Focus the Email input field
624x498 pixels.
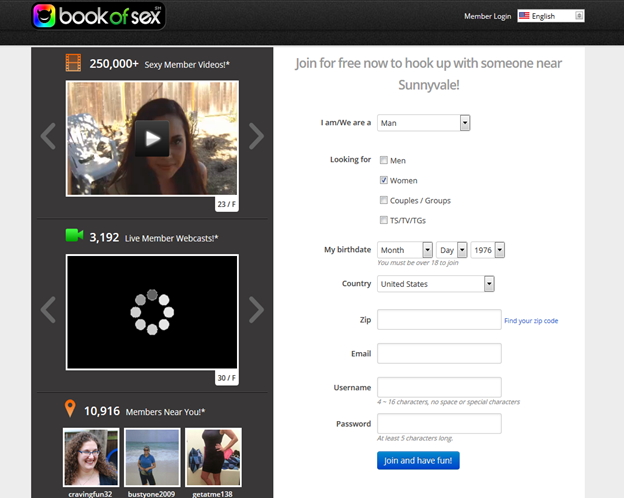point(439,353)
